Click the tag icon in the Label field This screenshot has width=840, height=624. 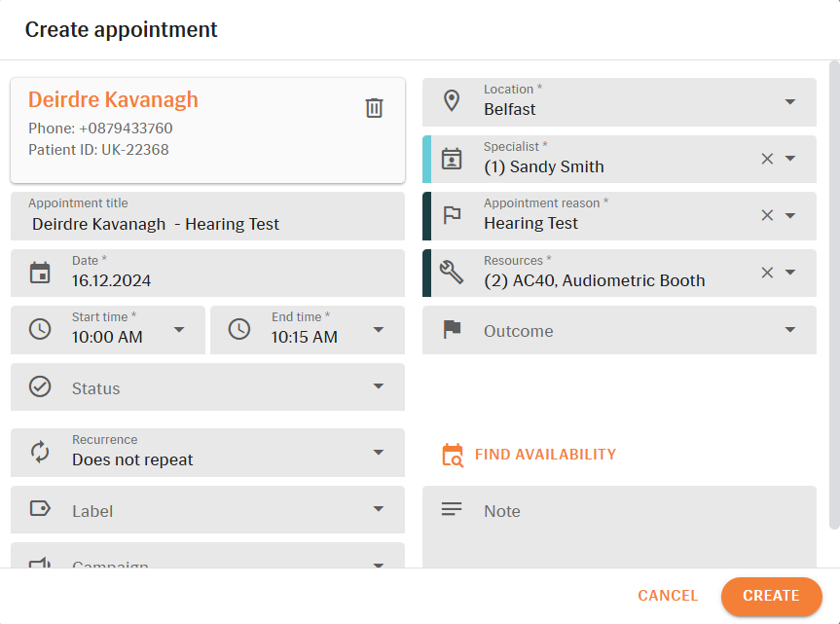pos(40,508)
